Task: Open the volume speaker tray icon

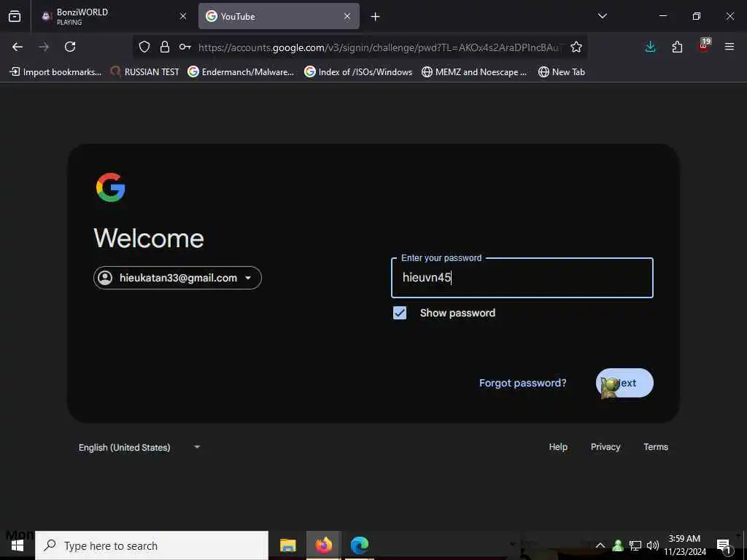Action: click(653, 545)
